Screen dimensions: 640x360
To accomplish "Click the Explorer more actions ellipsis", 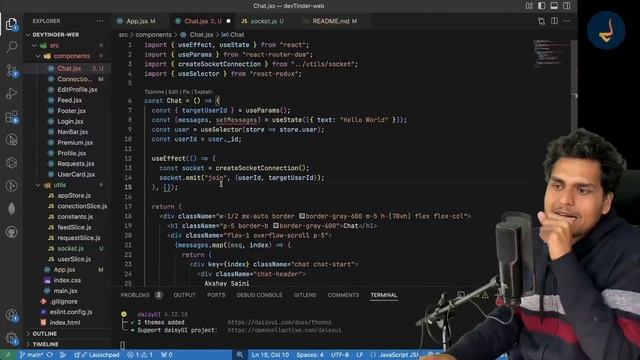I will click(x=100, y=21).
